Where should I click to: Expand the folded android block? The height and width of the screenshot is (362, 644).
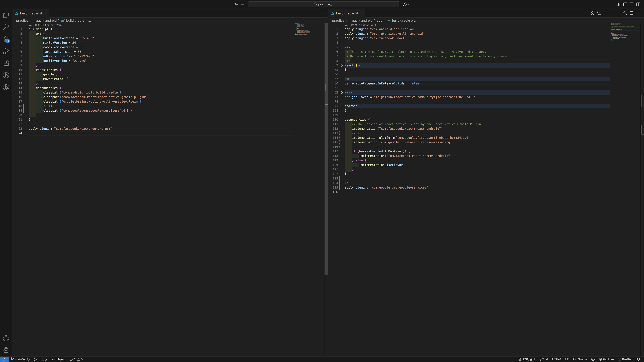[342, 106]
